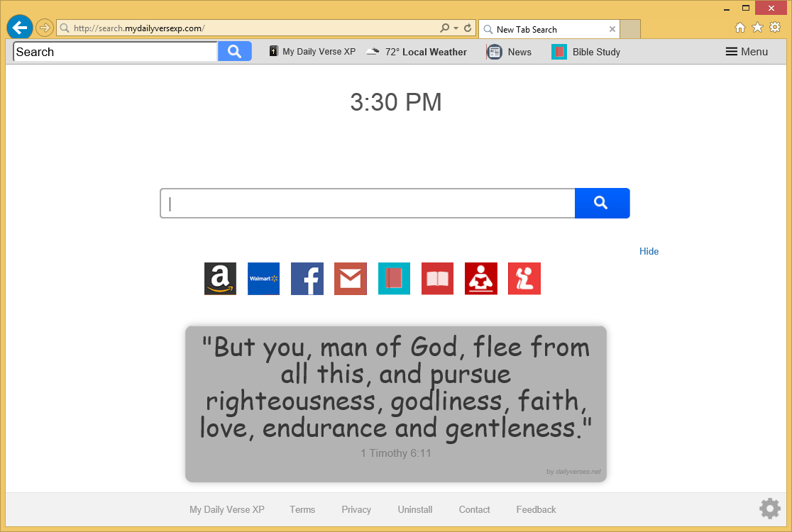792x532 pixels.
Task: Open the Terms footer link
Action: pos(302,510)
